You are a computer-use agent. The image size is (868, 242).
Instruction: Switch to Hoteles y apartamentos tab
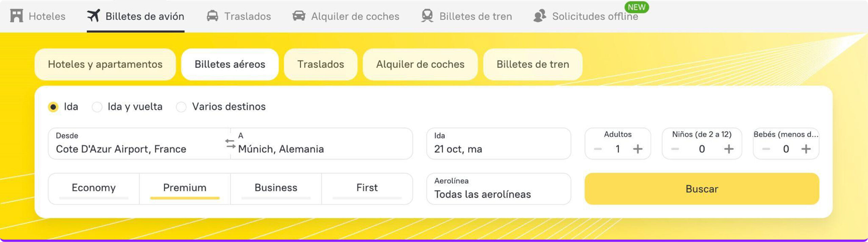tap(105, 64)
